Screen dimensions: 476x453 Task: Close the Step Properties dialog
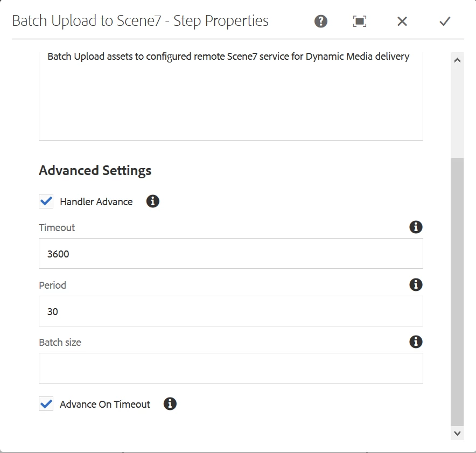(x=402, y=21)
